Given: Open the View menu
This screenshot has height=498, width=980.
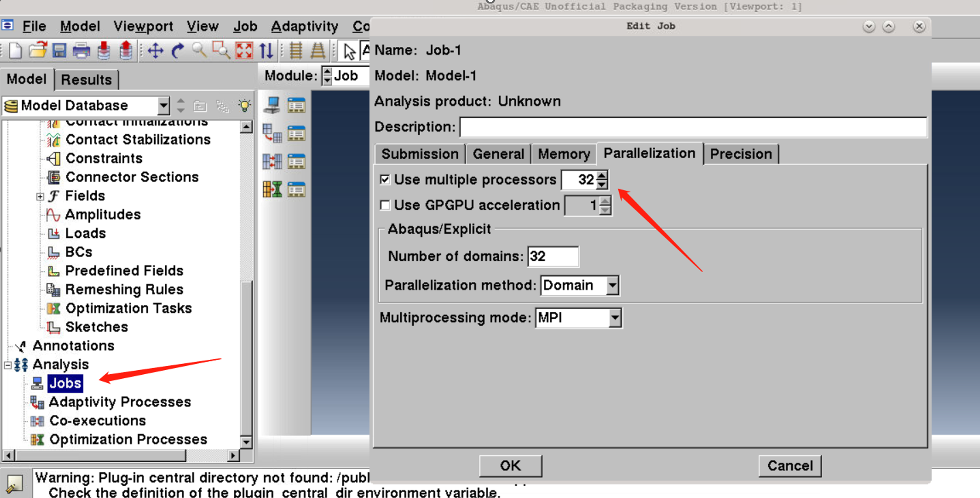Looking at the screenshot, I should point(202,26).
